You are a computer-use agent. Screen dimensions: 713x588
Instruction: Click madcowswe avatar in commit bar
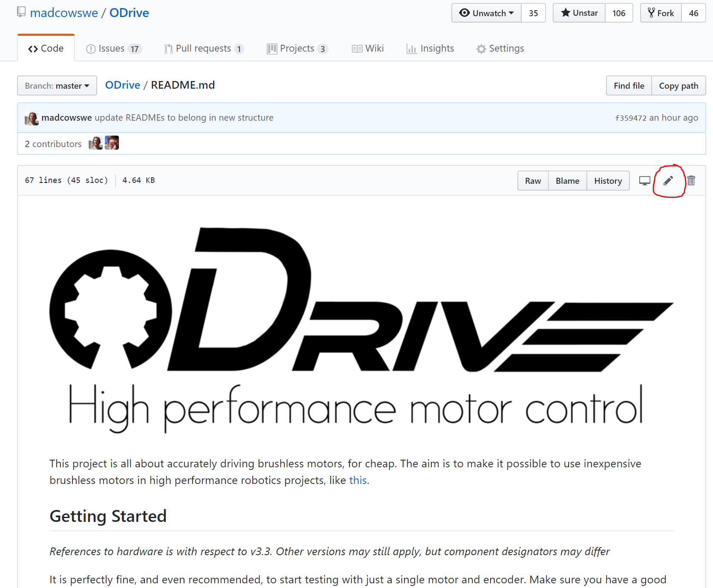tap(32, 118)
